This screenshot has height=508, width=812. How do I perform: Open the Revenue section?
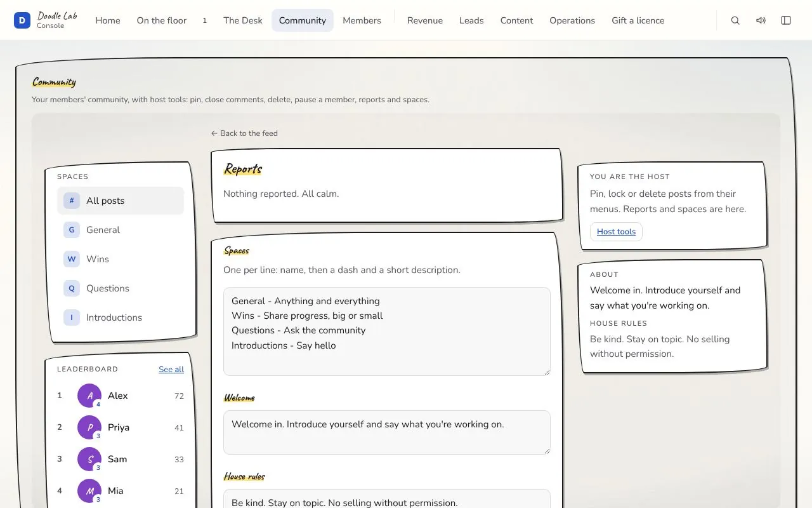425,20
